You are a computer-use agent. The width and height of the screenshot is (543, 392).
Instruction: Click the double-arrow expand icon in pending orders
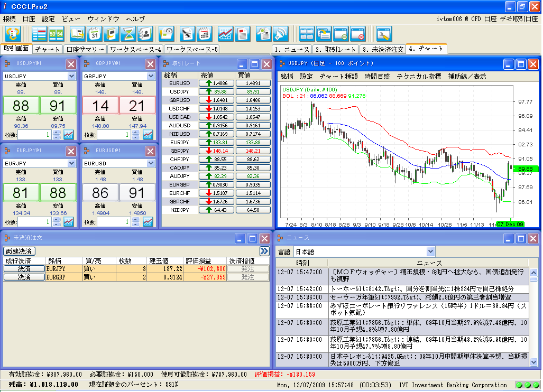264,251
